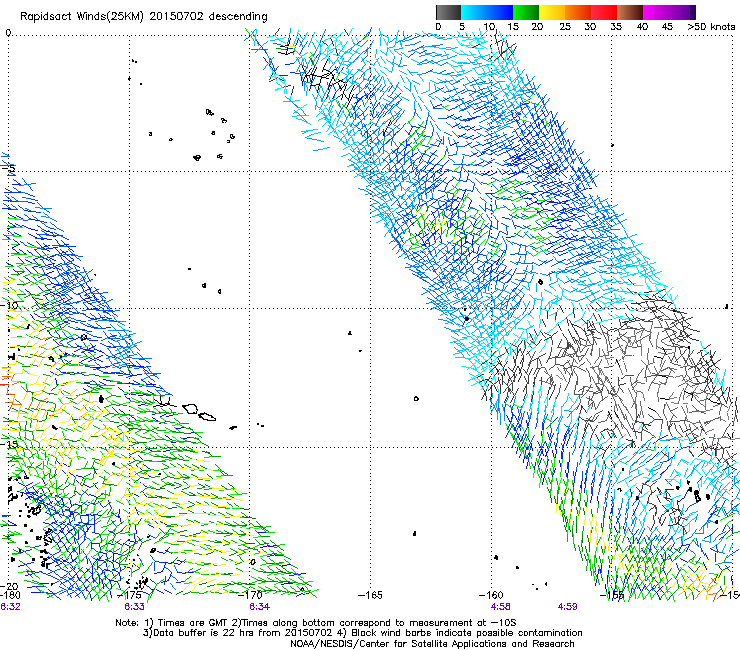Pick the cyan-blue 5–15 knots color band
The width and height of the screenshot is (740, 650).
coord(487,12)
